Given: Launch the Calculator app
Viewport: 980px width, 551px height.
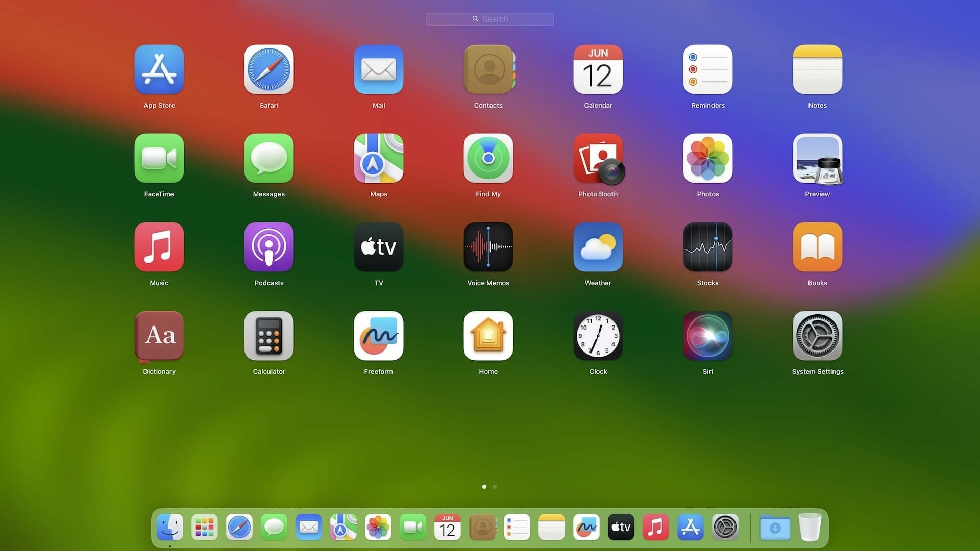Looking at the screenshot, I should tap(269, 336).
